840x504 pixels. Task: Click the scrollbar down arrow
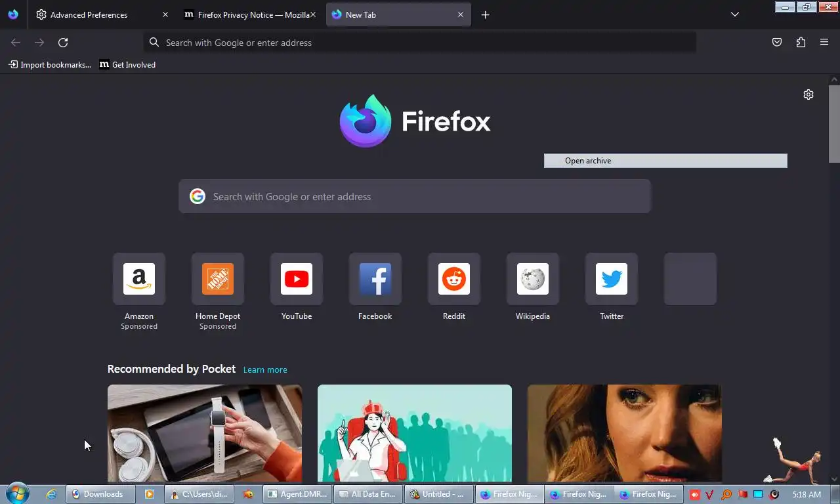(834, 479)
